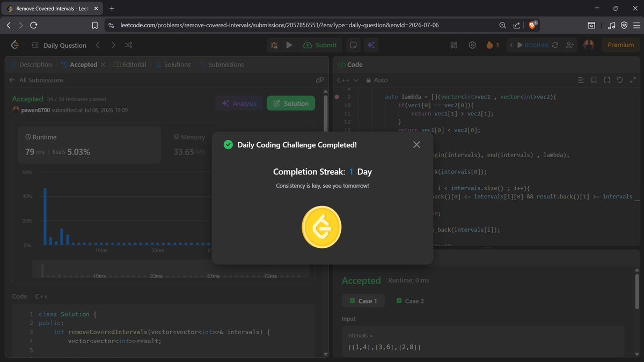This screenshot has height=362, width=644.
Task: Click the browser back arrow
Action: (9, 25)
